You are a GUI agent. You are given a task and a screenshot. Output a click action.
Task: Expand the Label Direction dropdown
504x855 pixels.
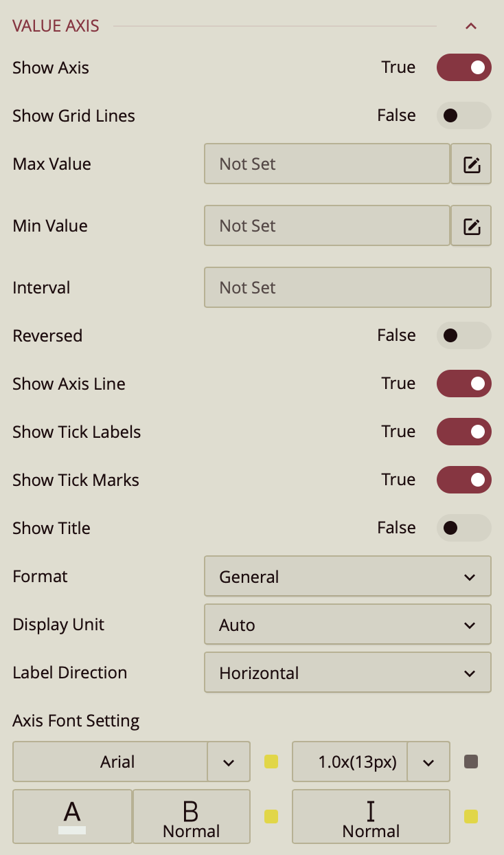coord(347,673)
